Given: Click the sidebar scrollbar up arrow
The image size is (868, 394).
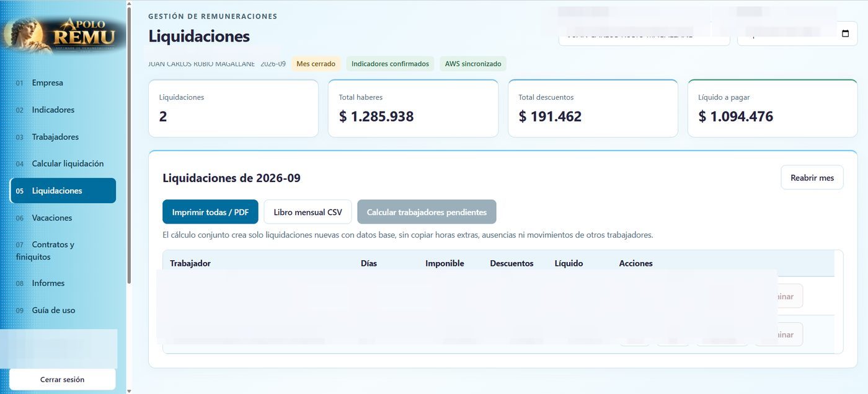Looking at the screenshot, I should tap(129, 4).
